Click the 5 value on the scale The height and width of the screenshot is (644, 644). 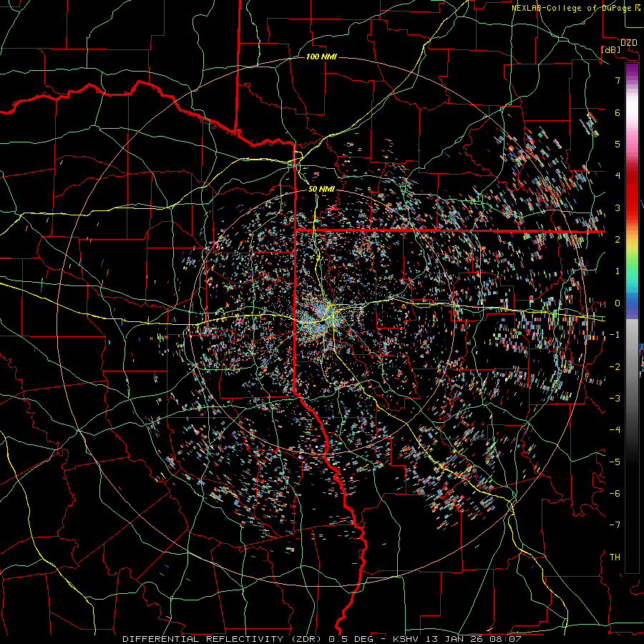coord(618,144)
